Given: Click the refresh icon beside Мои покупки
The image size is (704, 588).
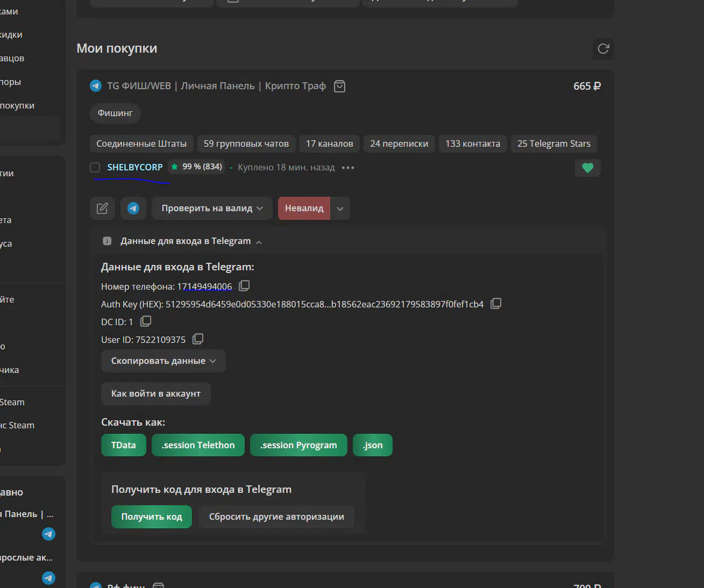Looking at the screenshot, I should pyautogui.click(x=603, y=49).
